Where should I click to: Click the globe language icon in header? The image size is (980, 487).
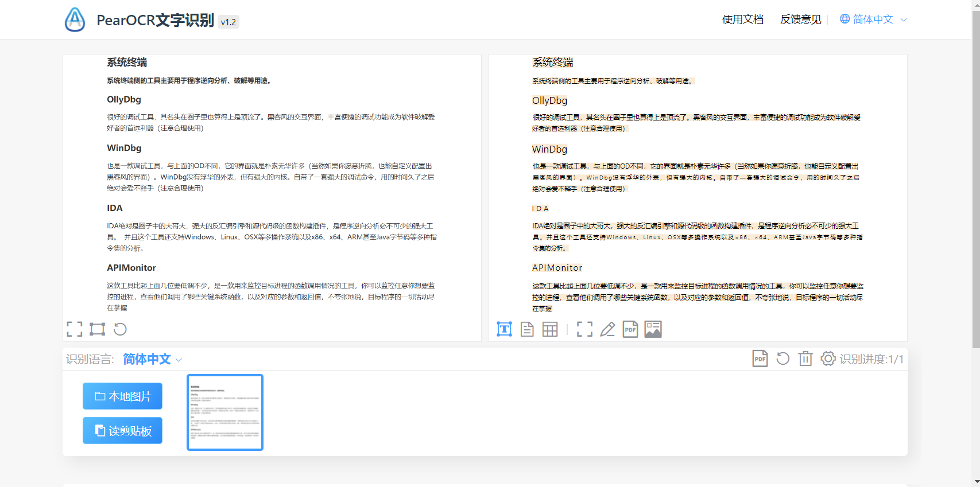pos(845,19)
